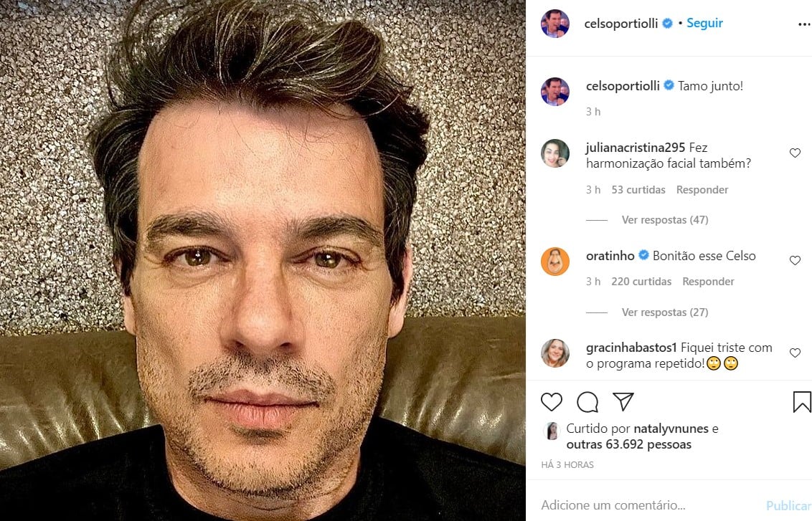Share post via paper plane icon
The height and width of the screenshot is (521, 812).
[x=623, y=401]
